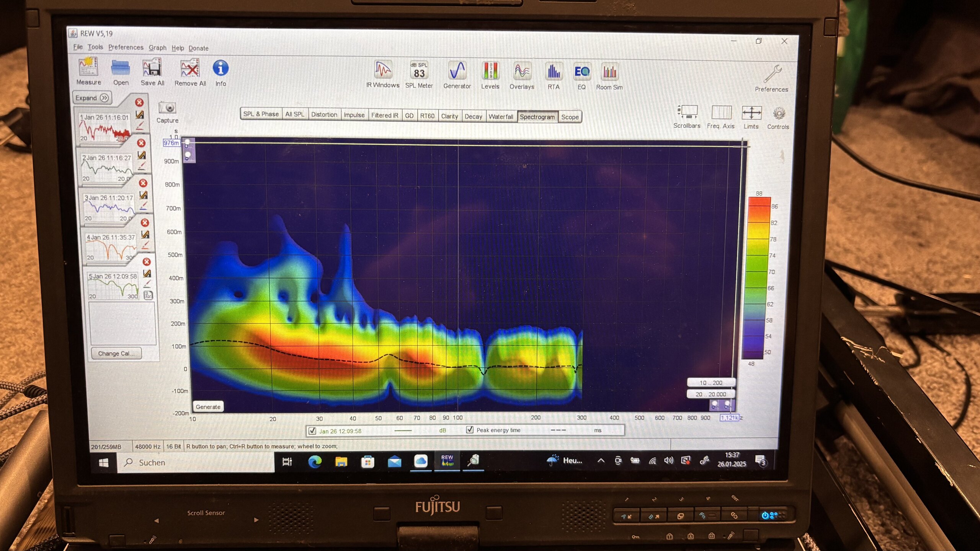Open graph Controls gear

click(778, 114)
